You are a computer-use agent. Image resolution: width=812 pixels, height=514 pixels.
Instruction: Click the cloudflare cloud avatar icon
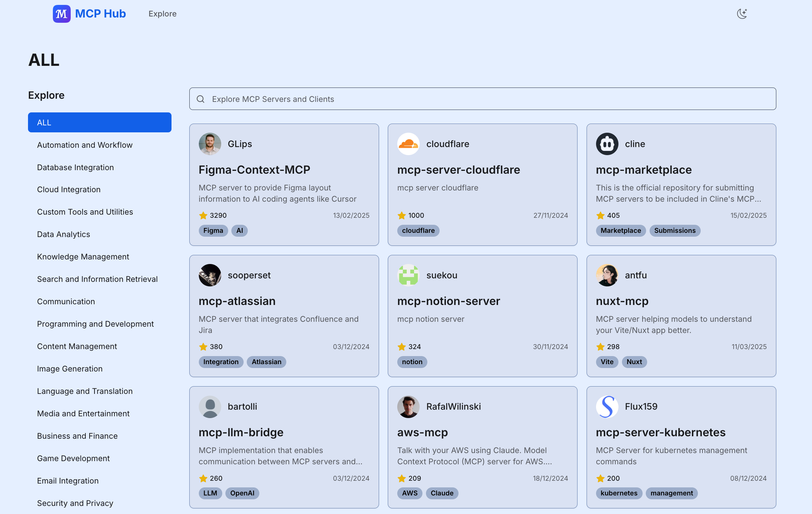408,144
